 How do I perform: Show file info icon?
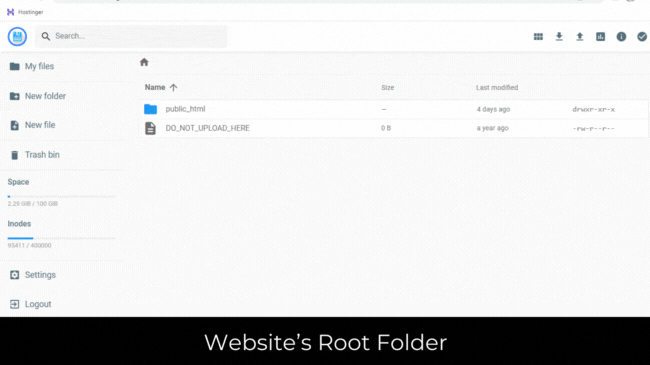621,36
